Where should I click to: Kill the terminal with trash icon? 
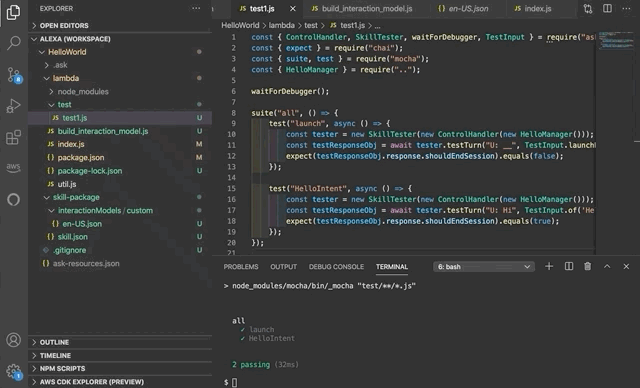588,266
